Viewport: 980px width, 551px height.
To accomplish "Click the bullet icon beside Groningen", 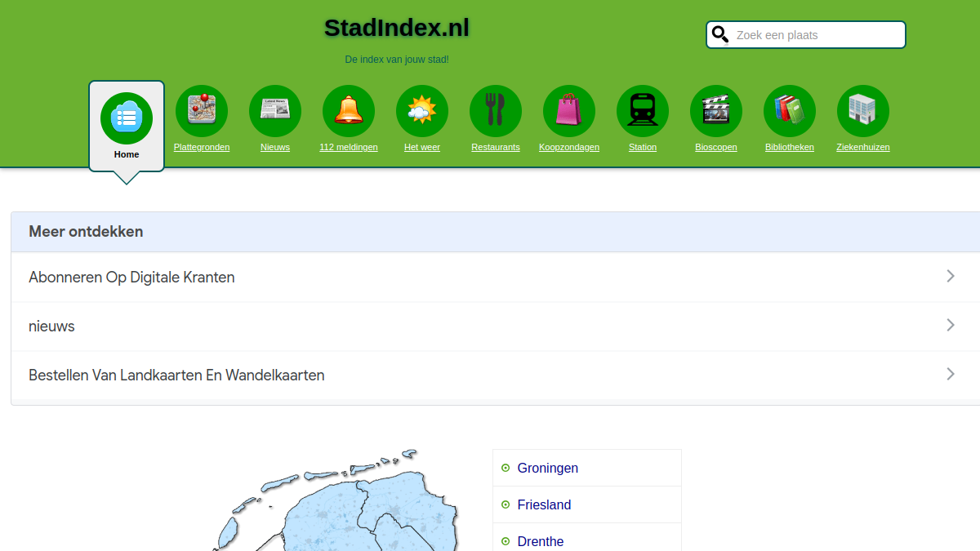I will pyautogui.click(x=506, y=468).
